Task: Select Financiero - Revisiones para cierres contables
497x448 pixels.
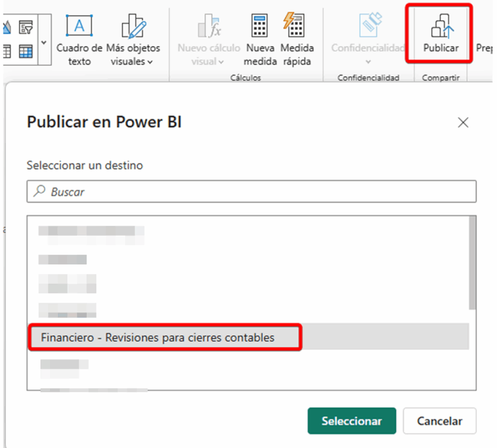Action: click(x=248, y=337)
